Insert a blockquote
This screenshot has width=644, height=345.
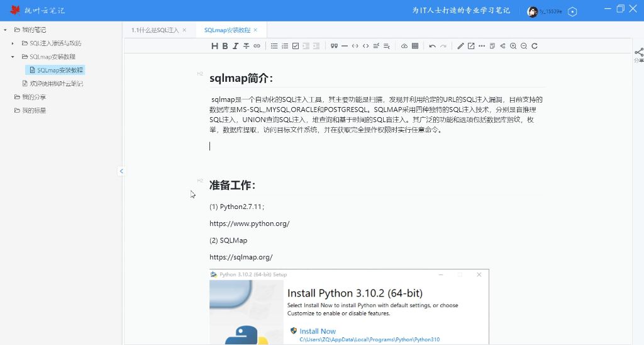pyautogui.click(x=334, y=46)
